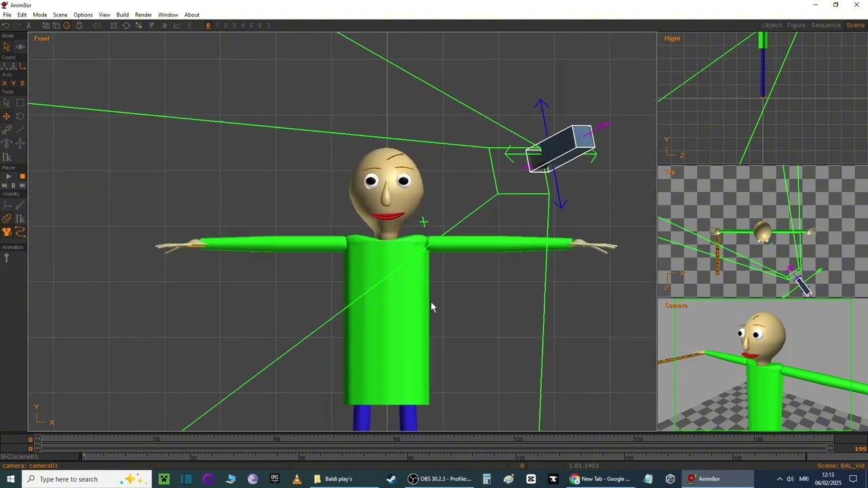This screenshot has height=488, width=868.
Task: Select the Drag Select rectangle tool
Action: click(20, 102)
